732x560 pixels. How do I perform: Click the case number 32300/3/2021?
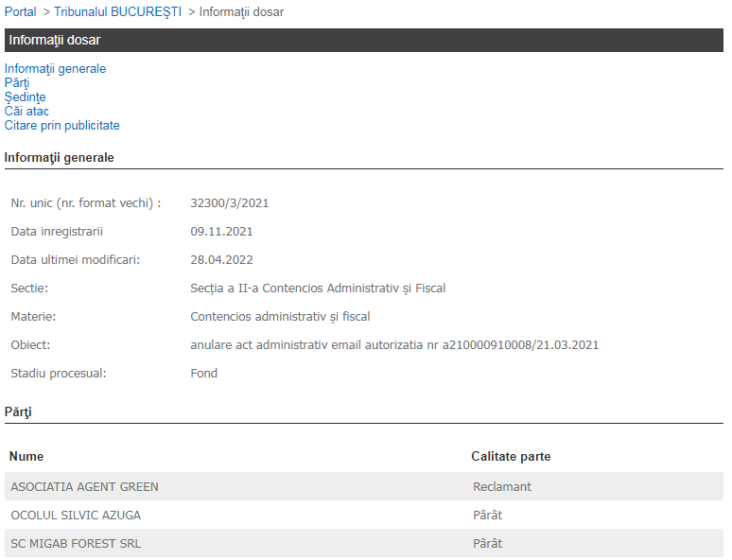230,203
